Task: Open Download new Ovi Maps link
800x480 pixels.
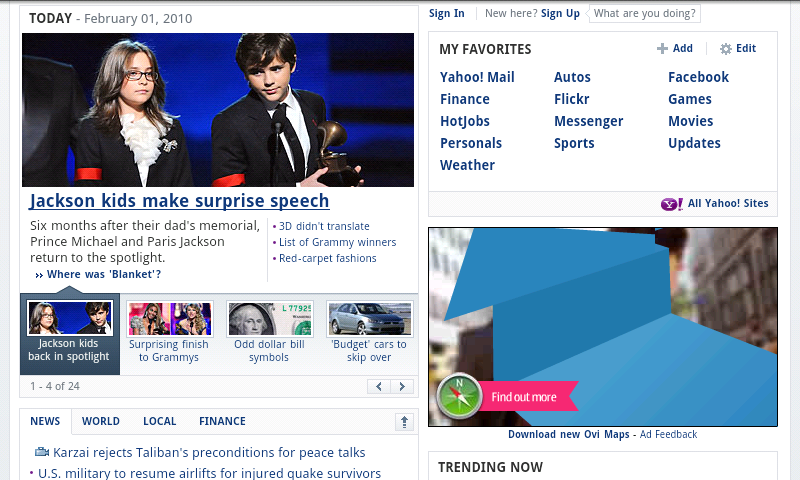Action: pos(568,435)
